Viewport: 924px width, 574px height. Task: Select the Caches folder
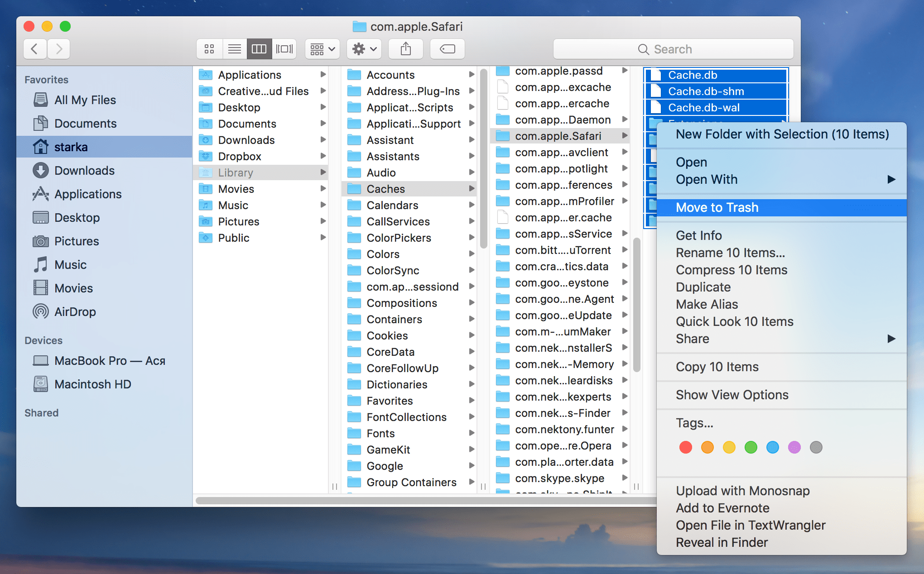(x=409, y=189)
